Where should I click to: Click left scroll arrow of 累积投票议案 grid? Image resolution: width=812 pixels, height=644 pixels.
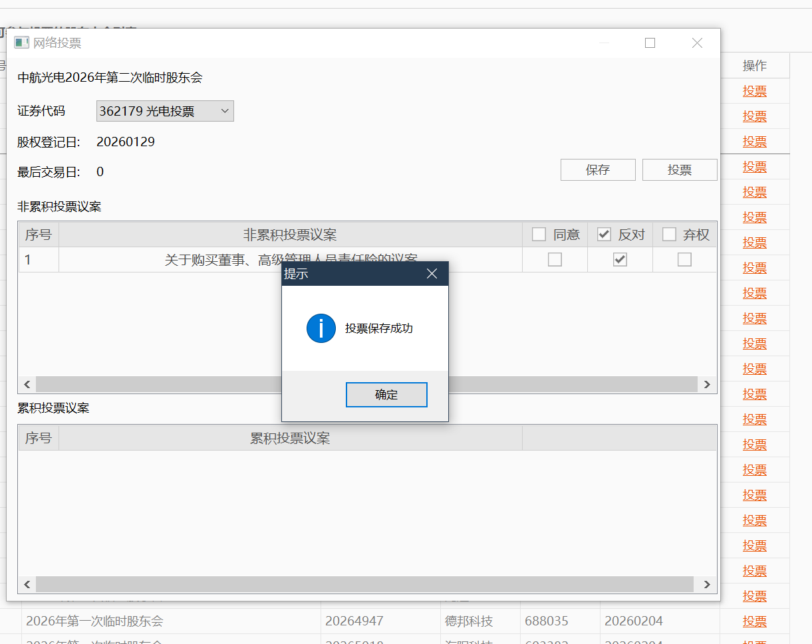27,584
